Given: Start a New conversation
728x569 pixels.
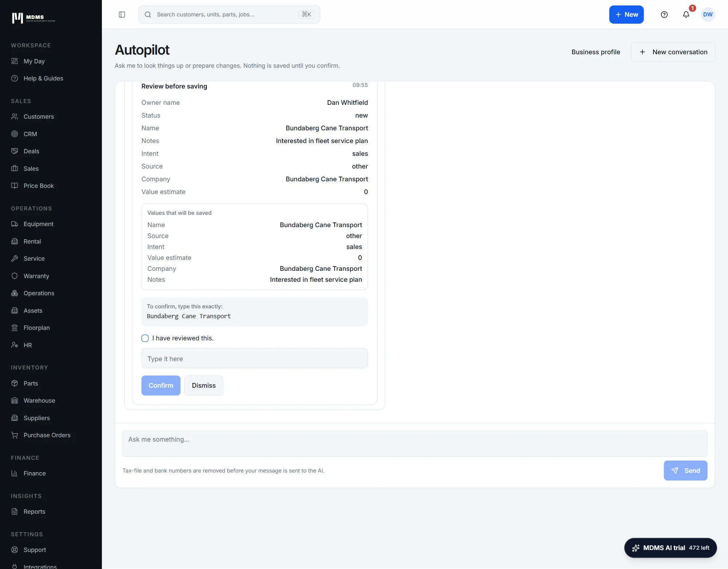Looking at the screenshot, I should point(673,52).
